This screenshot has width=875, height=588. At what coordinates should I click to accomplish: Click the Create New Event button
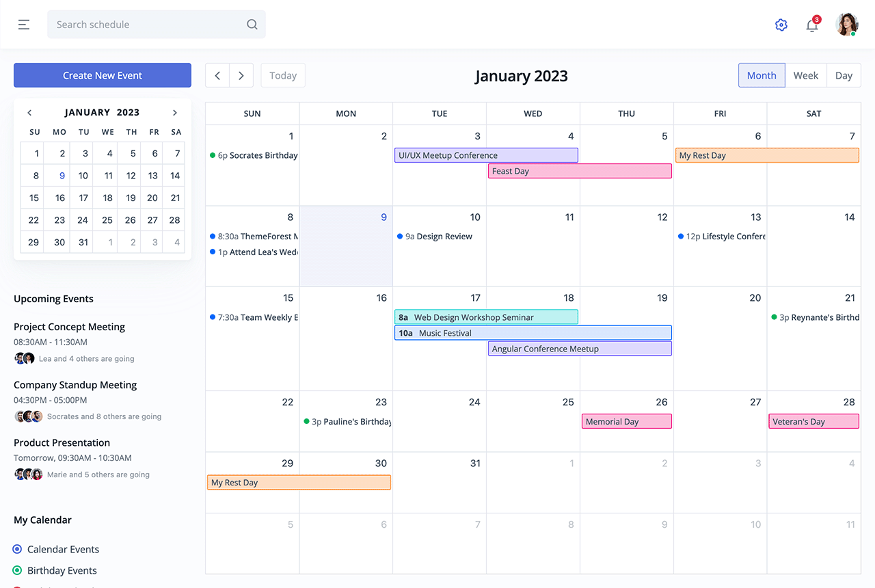(x=103, y=75)
